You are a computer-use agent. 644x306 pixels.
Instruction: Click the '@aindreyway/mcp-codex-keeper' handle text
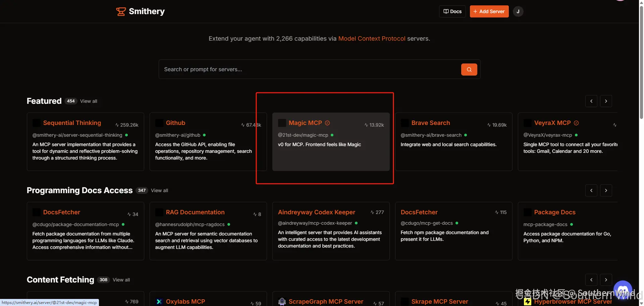315,223
